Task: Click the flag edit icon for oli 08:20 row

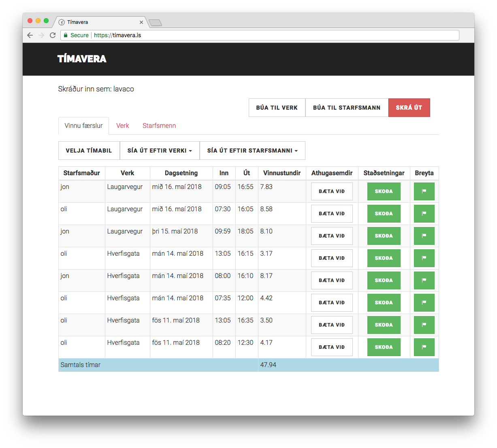Action: coord(424,347)
